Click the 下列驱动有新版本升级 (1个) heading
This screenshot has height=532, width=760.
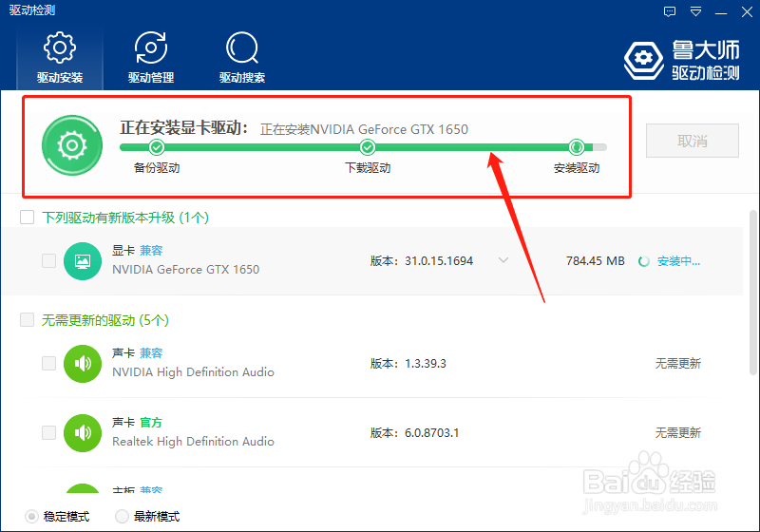pyautogui.click(x=125, y=218)
